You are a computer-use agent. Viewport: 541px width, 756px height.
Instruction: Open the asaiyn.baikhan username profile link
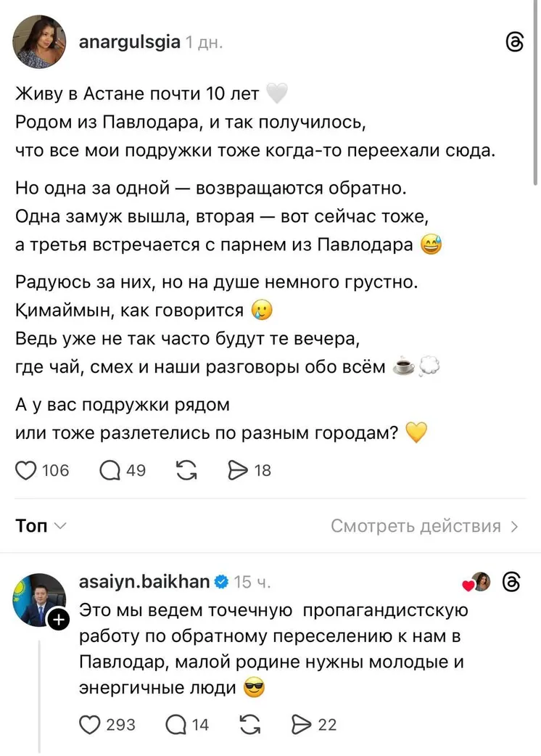pos(144,582)
